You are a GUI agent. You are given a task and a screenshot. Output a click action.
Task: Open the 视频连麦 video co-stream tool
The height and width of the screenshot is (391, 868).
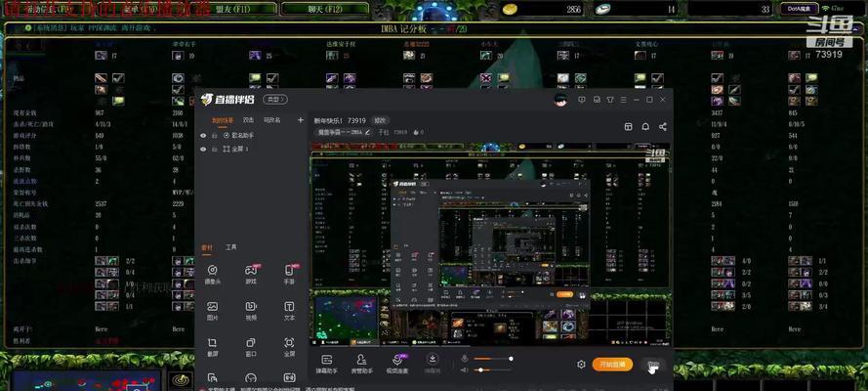point(397,364)
